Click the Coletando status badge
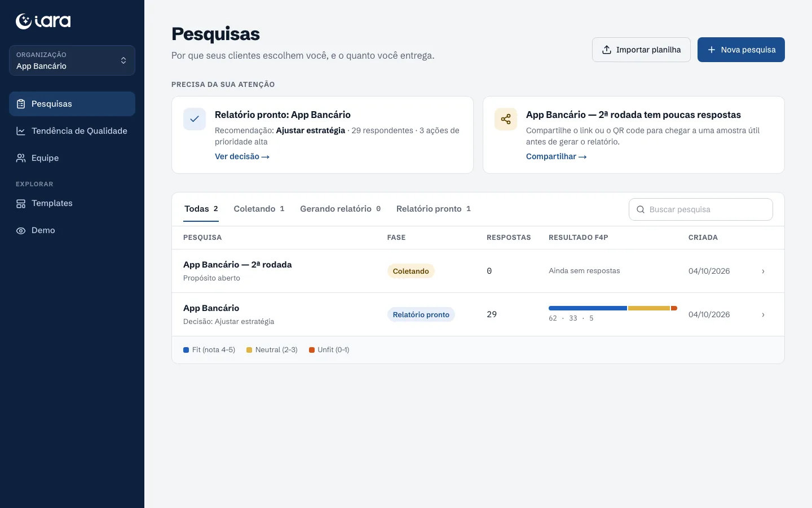Screen dimensions: 812x508 pos(411,271)
